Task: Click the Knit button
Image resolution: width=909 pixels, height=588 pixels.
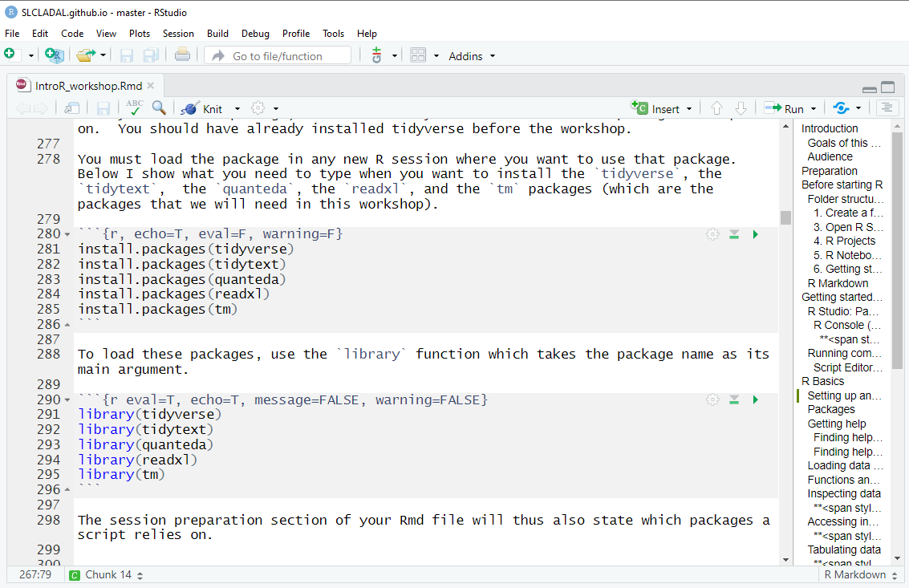Action: 203,109
